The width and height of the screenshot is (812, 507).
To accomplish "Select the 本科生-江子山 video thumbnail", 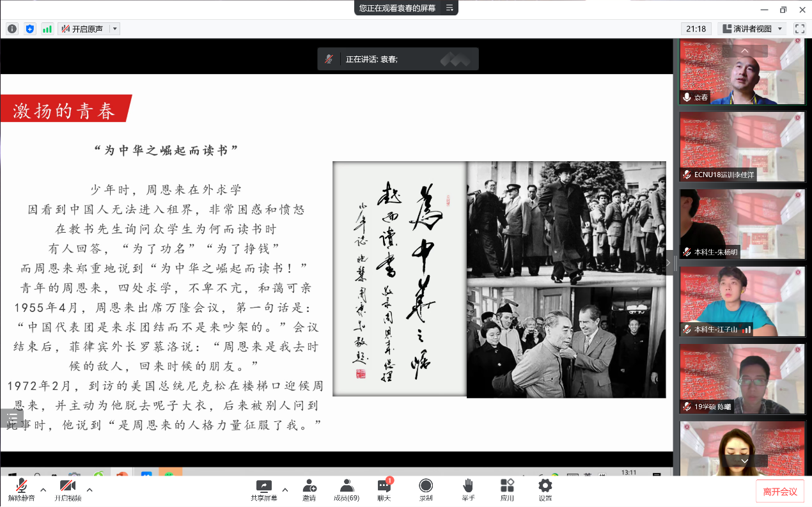I will tap(733, 302).
